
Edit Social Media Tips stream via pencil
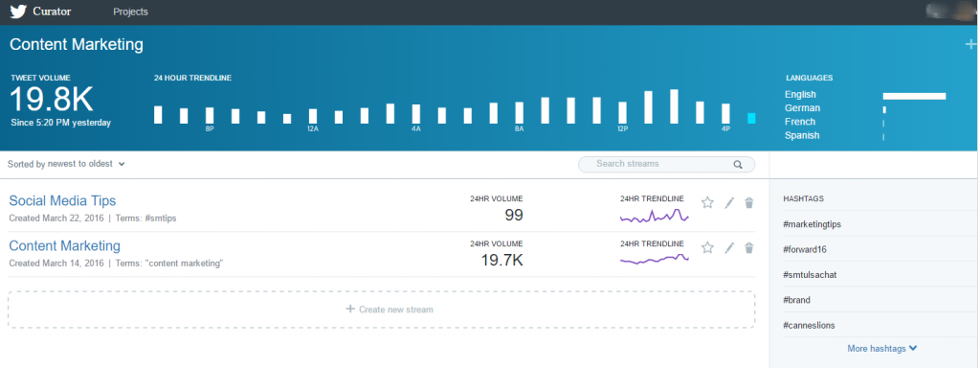click(728, 203)
